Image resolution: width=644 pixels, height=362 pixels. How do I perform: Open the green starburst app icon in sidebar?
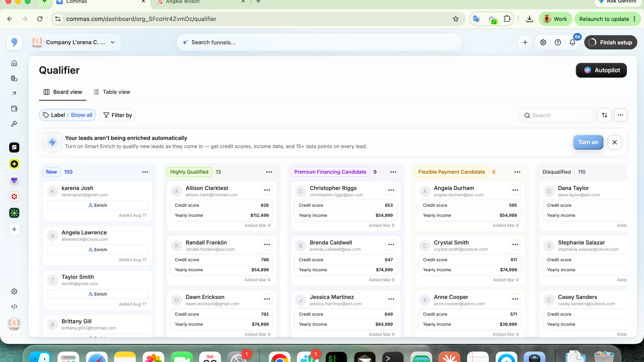14,213
